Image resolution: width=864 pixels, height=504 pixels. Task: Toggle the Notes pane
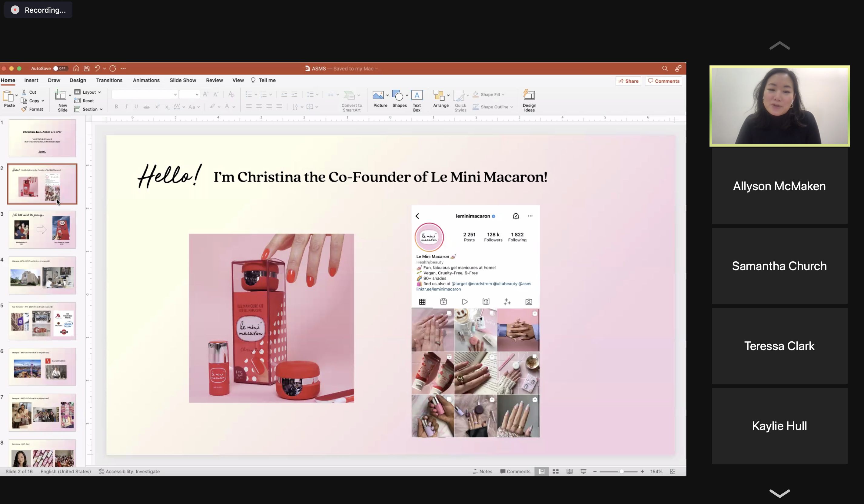point(482,471)
